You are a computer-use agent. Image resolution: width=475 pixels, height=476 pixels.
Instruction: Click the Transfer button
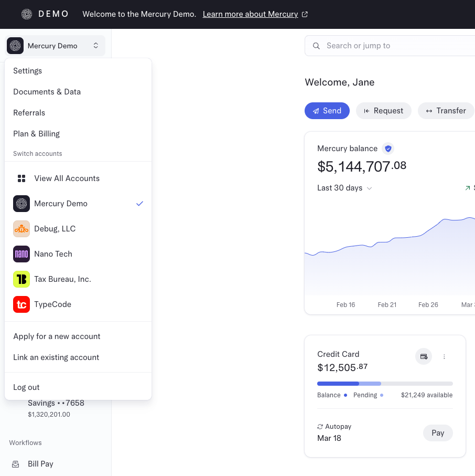[x=446, y=111]
